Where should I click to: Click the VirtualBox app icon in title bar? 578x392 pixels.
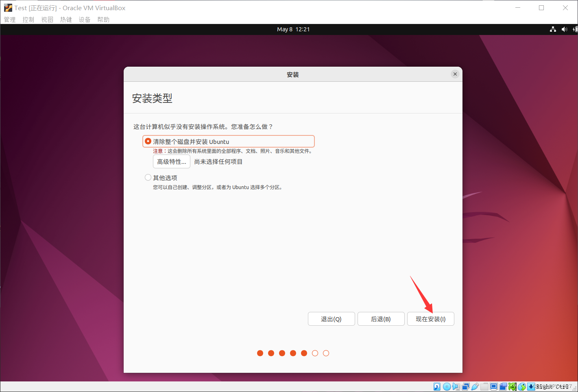(8, 8)
